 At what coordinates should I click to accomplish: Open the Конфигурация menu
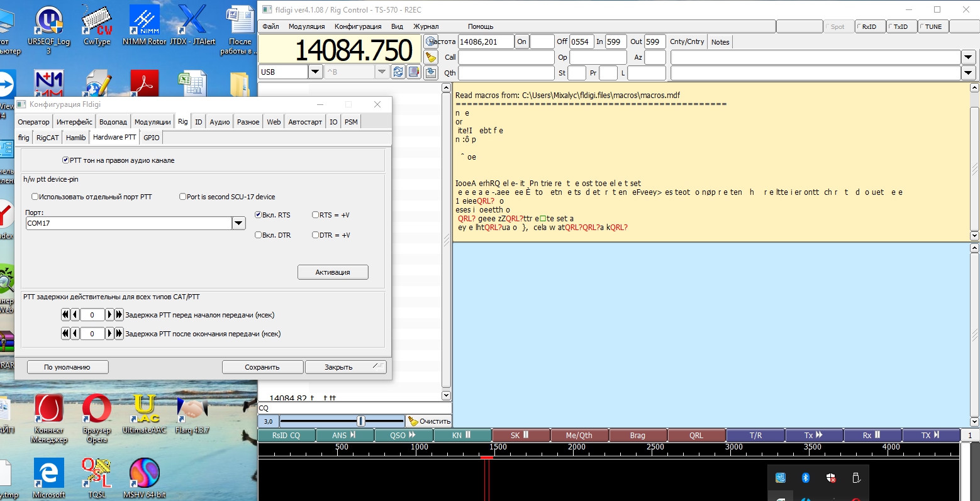click(358, 26)
